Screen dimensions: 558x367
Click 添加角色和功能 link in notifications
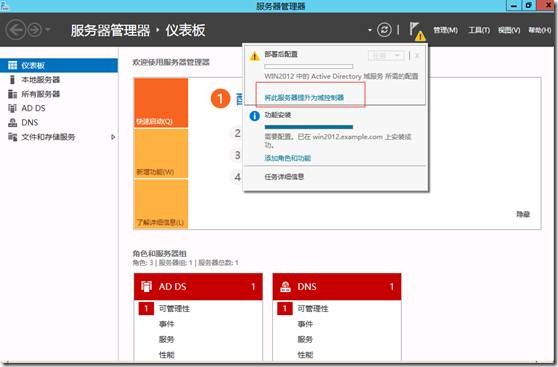tap(288, 158)
